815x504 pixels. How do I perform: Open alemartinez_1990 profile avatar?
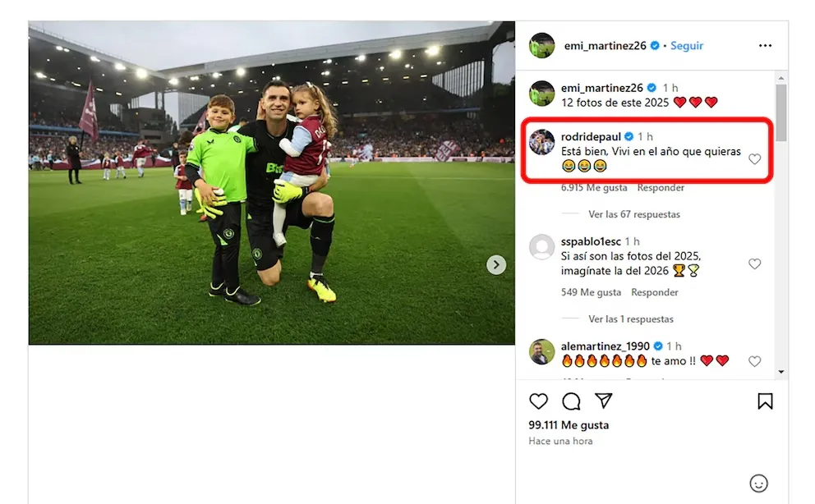(x=542, y=351)
